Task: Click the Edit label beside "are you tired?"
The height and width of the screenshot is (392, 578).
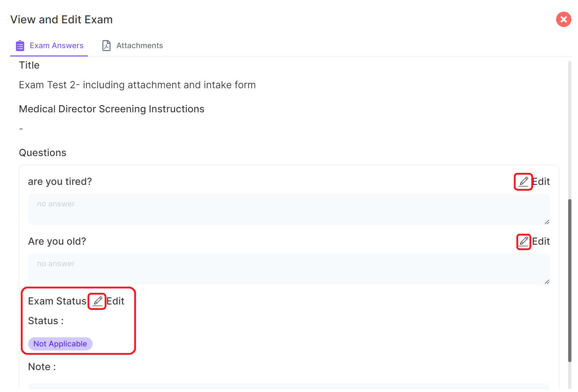Action: [541, 182]
